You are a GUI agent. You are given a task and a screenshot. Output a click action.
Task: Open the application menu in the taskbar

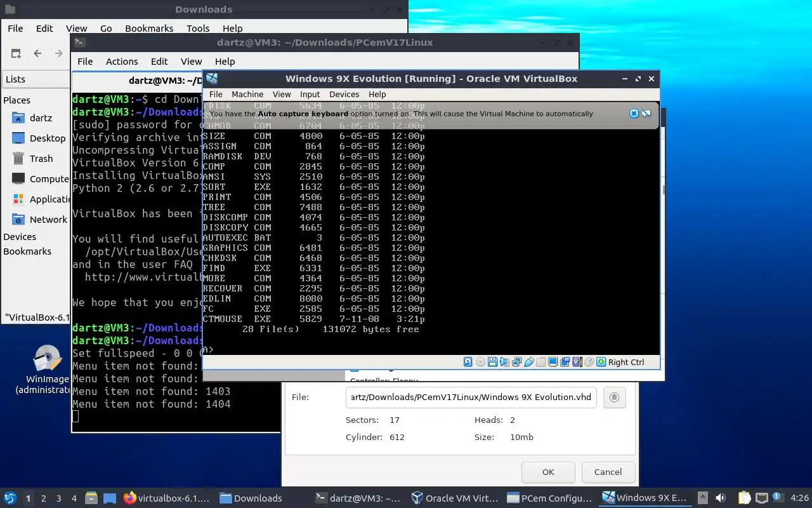click(10, 498)
